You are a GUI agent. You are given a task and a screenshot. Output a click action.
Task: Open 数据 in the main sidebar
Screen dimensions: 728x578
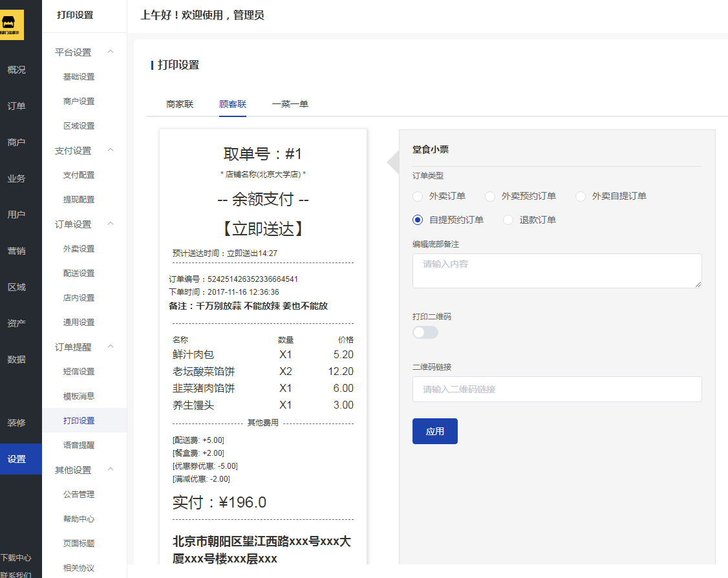point(17,359)
